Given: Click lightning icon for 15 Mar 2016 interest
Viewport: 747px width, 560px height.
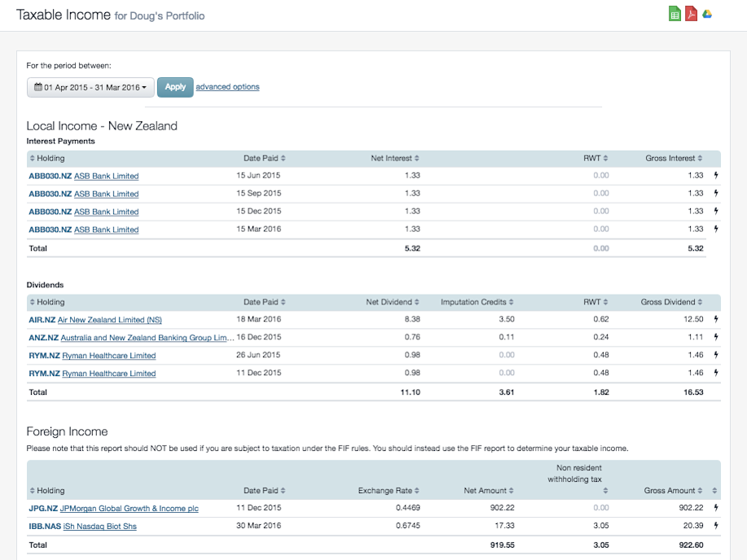Looking at the screenshot, I should (716, 229).
